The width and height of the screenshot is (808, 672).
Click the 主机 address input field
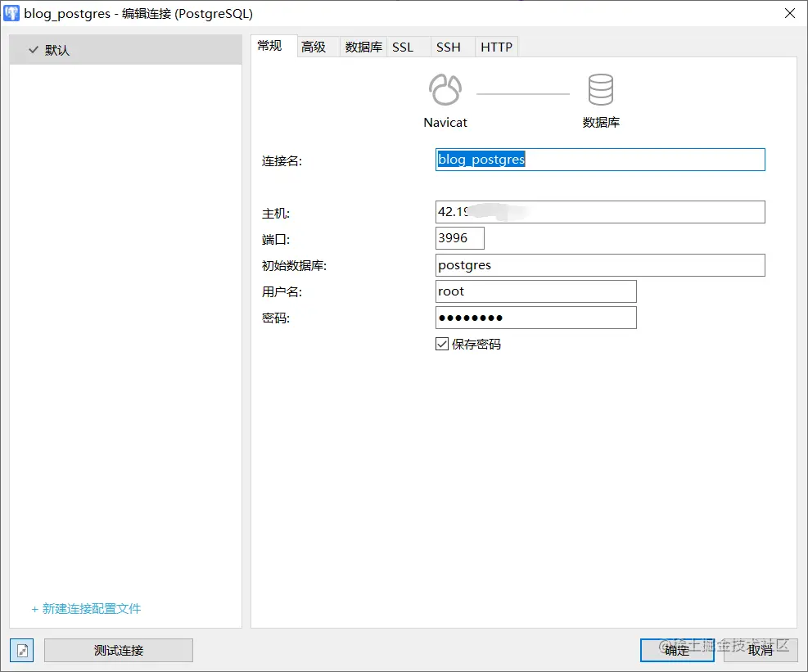(600, 212)
